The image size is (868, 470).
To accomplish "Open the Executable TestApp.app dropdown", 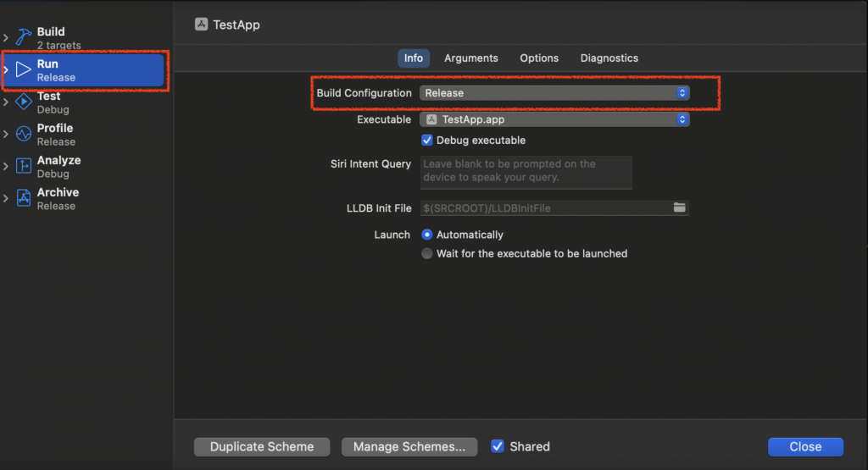I will pos(554,120).
